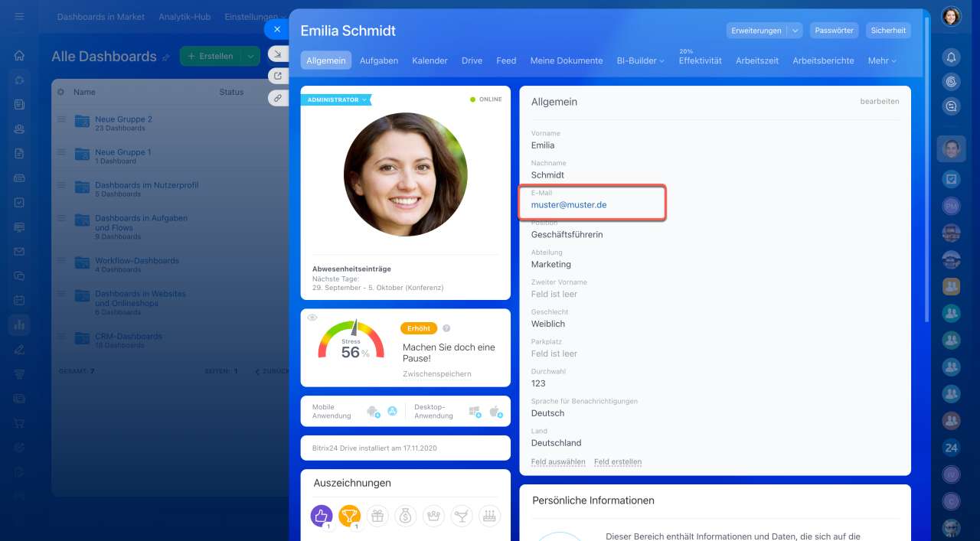Click the stress level gauge
The height and width of the screenshot is (541, 980).
coord(351,341)
